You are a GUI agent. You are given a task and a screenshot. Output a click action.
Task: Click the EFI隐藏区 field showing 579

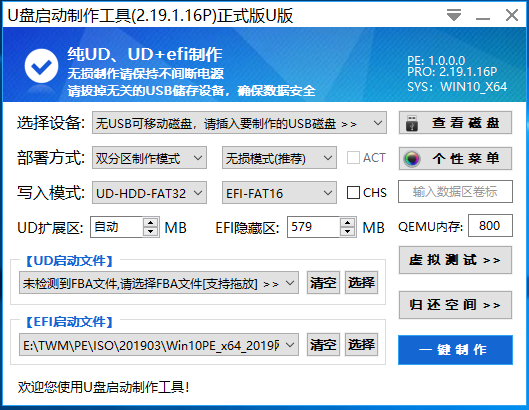(313, 227)
